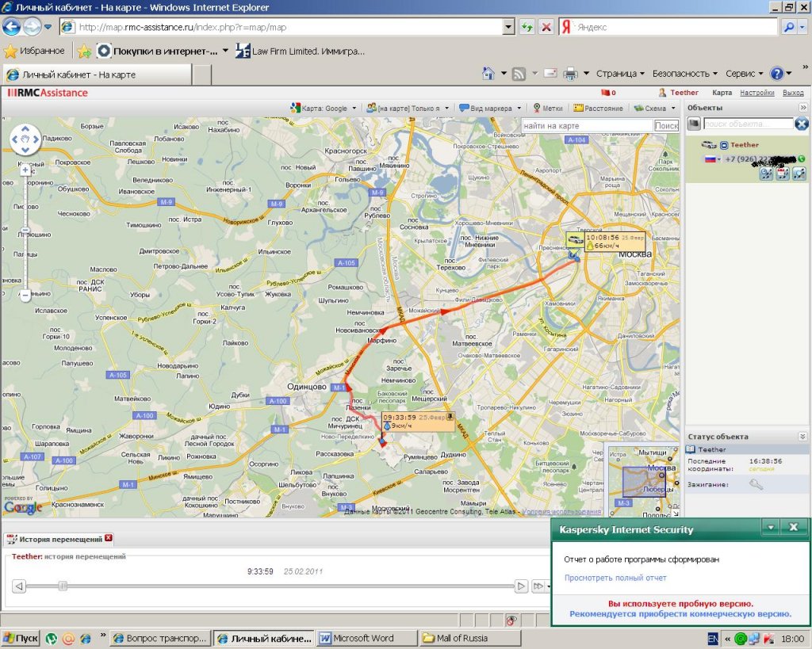The image size is (812, 649).
Task: Click the Refresh page icon
Action: click(x=527, y=27)
